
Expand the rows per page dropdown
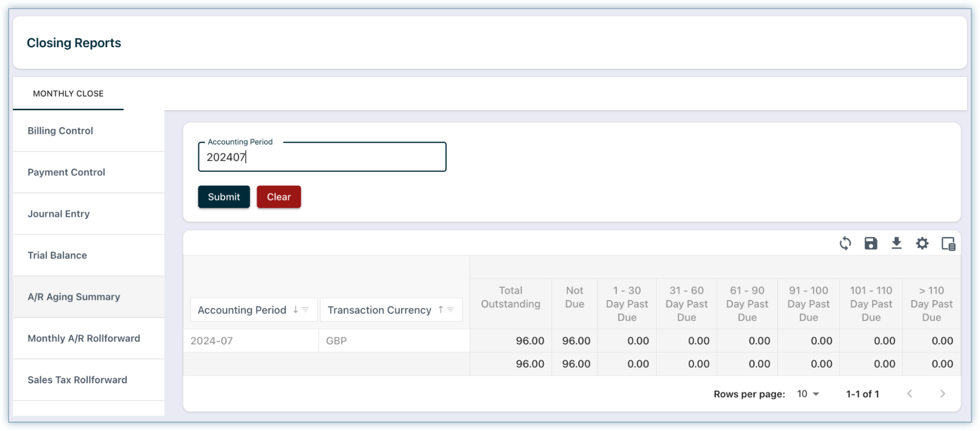[808, 394]
